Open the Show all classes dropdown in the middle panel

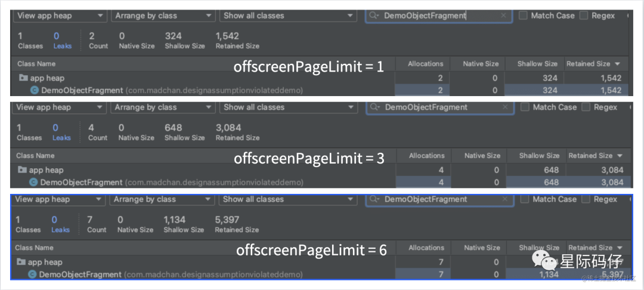tap(287, 107)
